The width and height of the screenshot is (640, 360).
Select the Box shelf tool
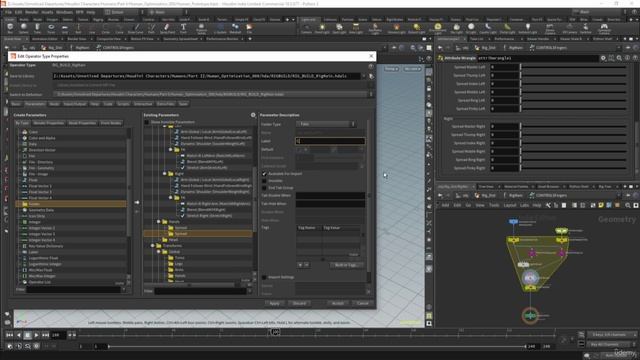click(10, 29)
